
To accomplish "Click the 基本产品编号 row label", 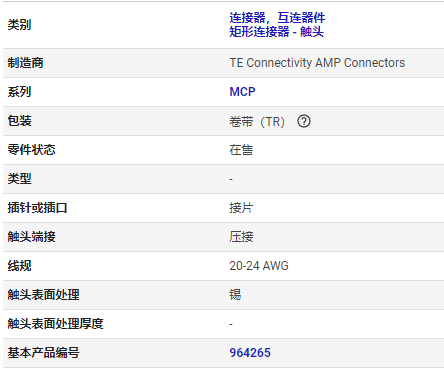I will pyautogui.click(x=43, y=353).
